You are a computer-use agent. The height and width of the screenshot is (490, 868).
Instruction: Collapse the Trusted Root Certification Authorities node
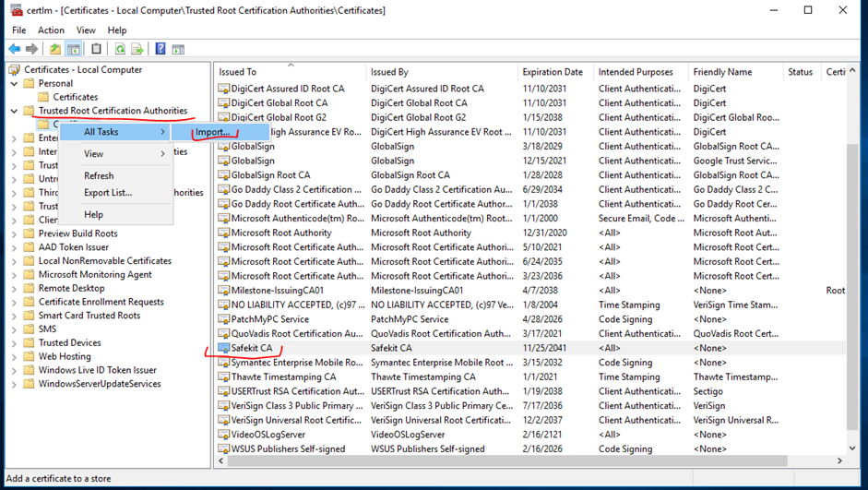click(x=14, y=111)
